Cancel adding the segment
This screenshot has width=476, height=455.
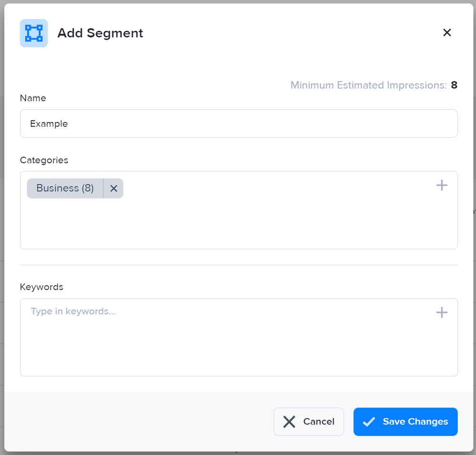(308, 422)
